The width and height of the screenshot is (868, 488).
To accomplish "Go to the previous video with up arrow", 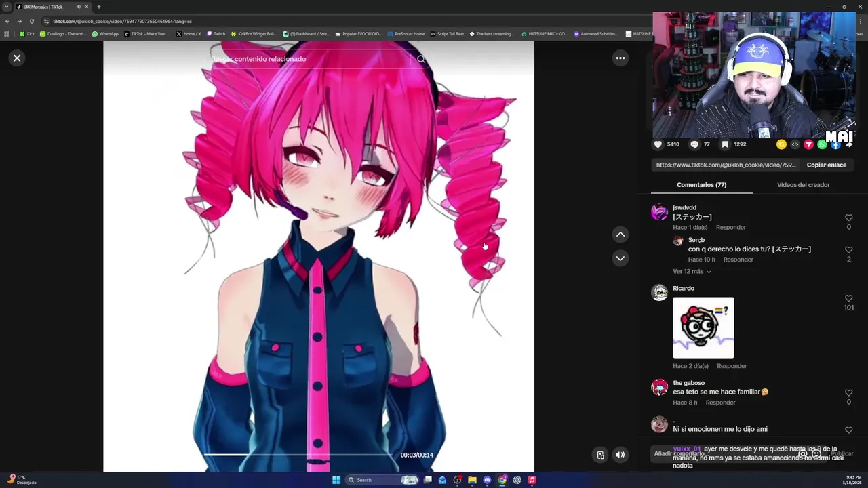I will point(620,235).
